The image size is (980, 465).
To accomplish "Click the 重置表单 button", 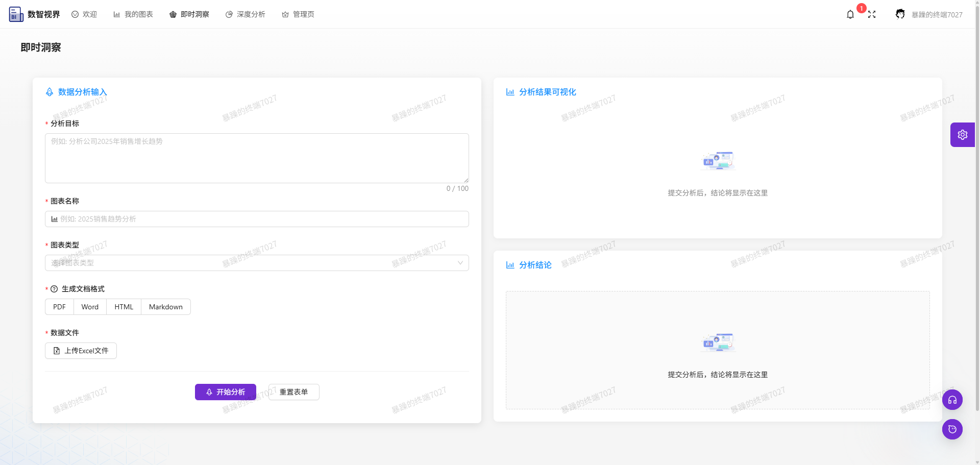I will (293, 392).
